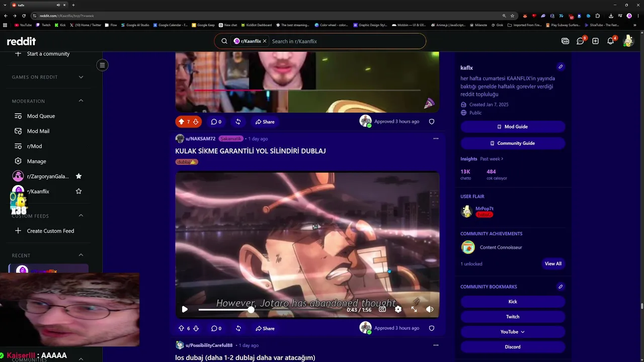View All community achievements
Image resolution: width=644 pixels, height=362 pixels.
click(x=553, y=263)
